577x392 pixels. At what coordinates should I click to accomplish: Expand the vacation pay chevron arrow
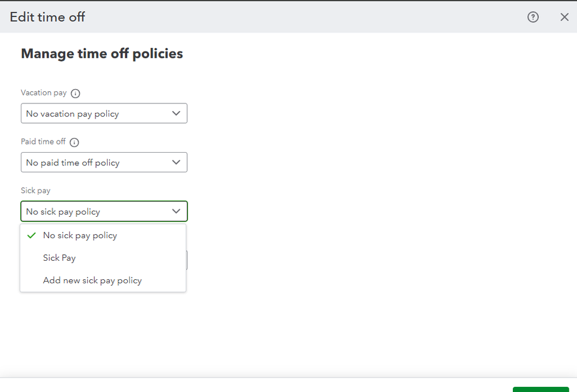pyautogui.click(x=176, y=113)
